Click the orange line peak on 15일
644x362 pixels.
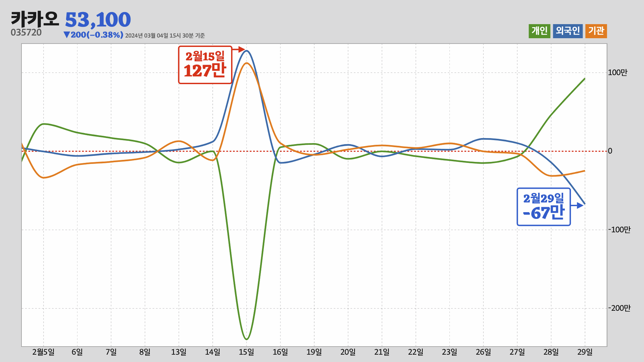click(x=247, y=63)
